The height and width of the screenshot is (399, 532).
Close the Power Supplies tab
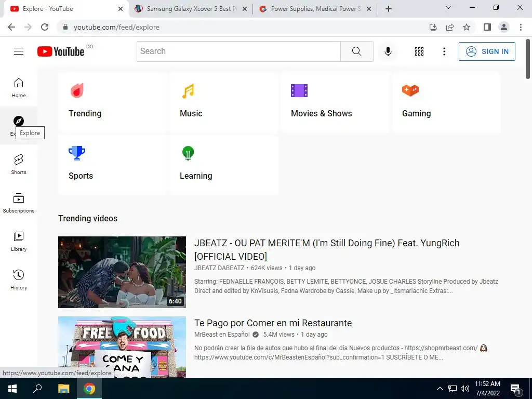coord(369,9)
